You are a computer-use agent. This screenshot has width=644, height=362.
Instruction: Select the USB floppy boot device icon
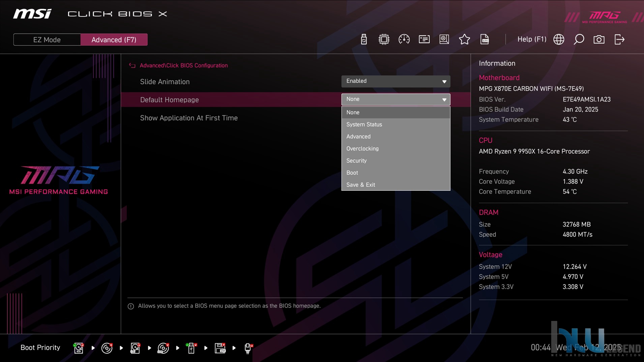click(x=220, y=348)
